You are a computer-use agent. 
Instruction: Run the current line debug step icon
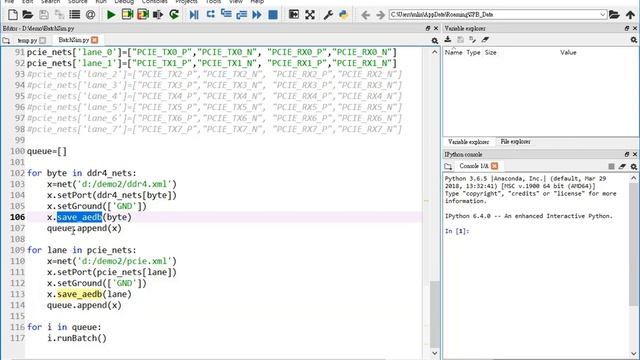coord(210,15)
